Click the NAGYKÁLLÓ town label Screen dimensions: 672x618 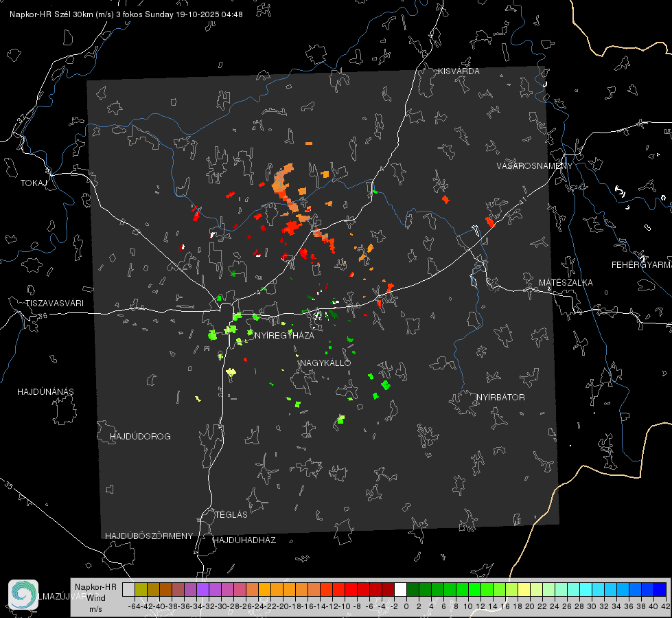click(x=325, y=363)
